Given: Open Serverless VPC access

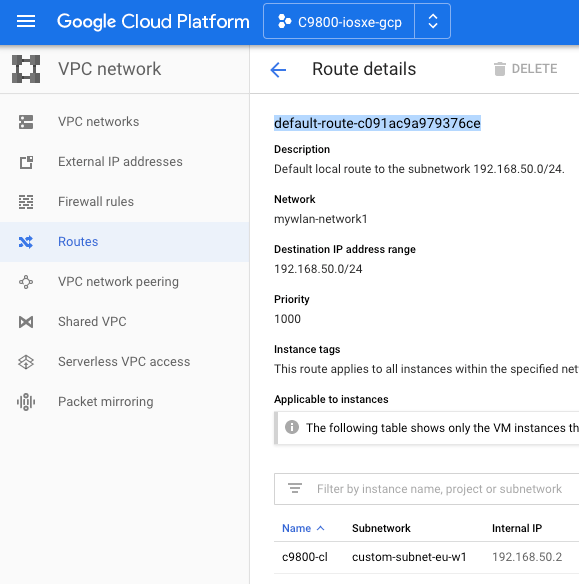Looking at the screenshot, I should 124,362.
